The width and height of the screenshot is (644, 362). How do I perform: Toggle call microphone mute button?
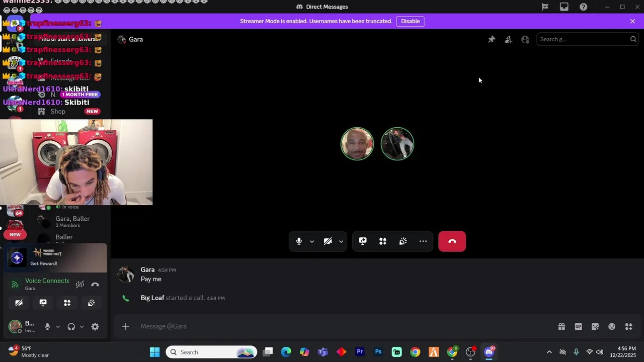299,241
